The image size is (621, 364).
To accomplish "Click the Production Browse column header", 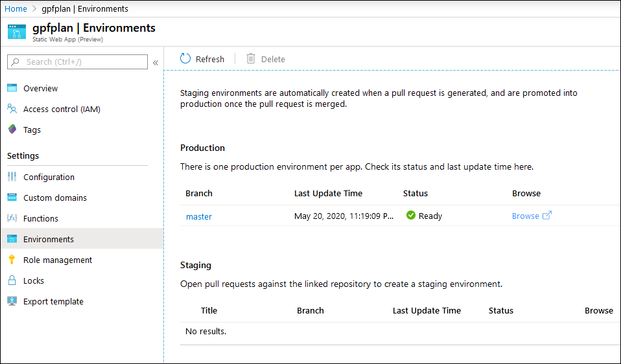I will click(x=526, y=194).
